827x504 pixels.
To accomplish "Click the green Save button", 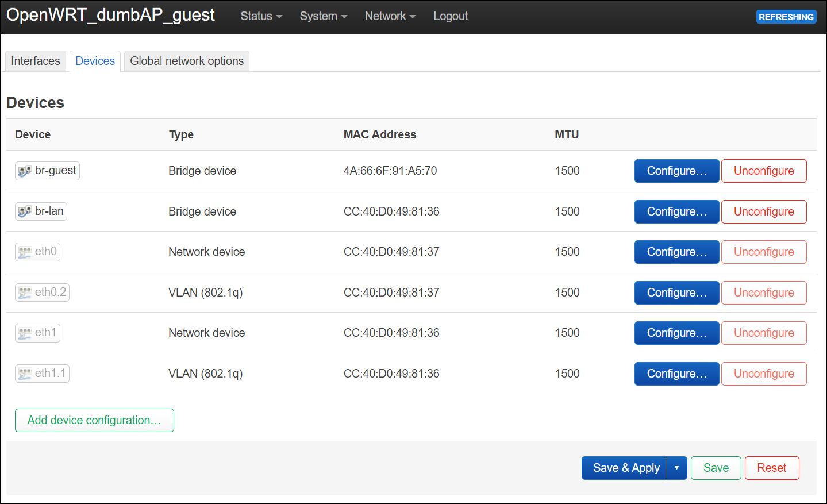I will tap(716, 468).
